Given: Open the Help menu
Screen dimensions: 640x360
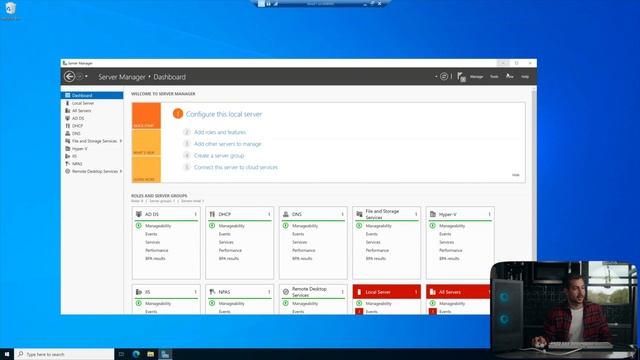Looking at the screenshot, I should [525, 76].
